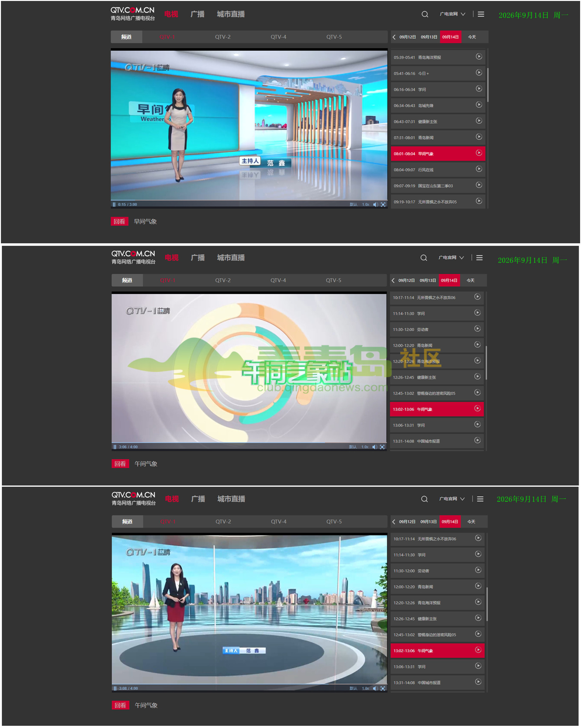This screenshot has height=728, width=582.
Task: Play 09:07-09:19 国宝在山东第二季03 replay icon
Action: [479, 185]
